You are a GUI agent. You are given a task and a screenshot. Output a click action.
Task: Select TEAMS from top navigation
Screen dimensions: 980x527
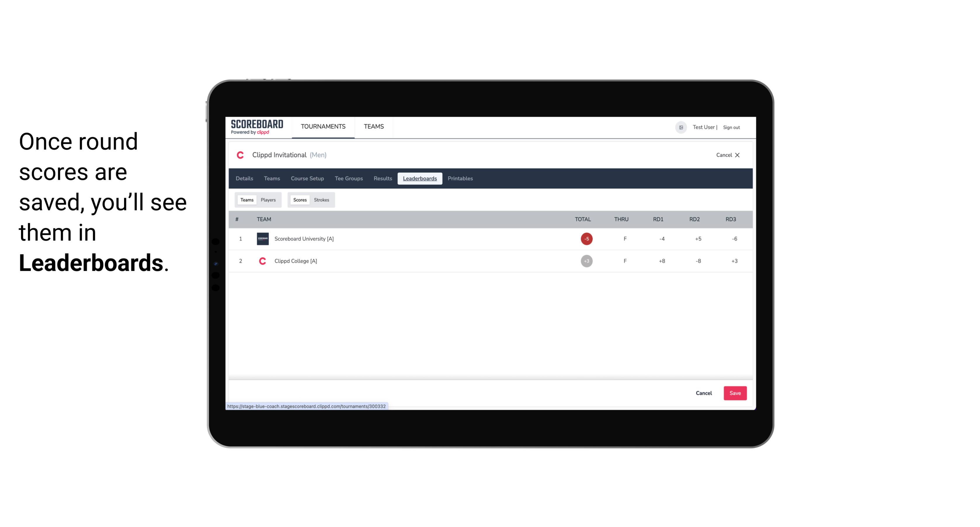coord(374,127)
